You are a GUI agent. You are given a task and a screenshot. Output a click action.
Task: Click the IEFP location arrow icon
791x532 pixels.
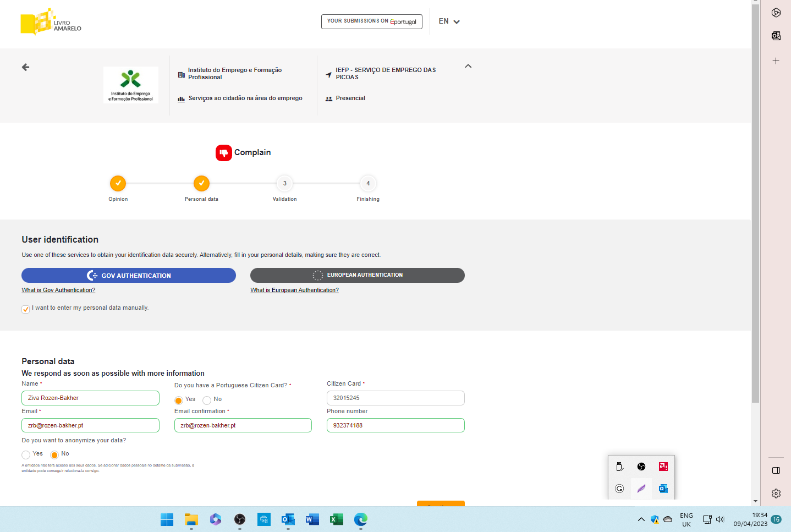click(x=329, y=74)
